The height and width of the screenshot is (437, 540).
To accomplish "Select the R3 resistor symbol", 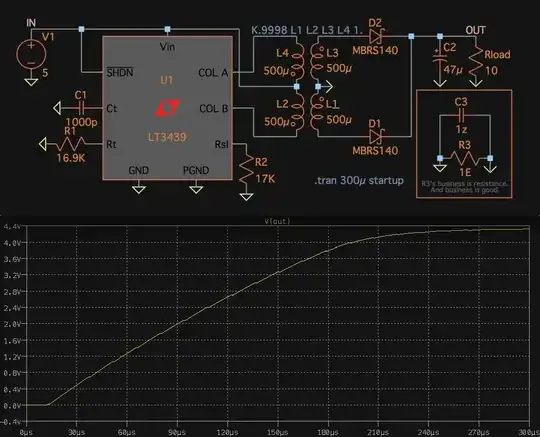I will (x=465, y=158).
